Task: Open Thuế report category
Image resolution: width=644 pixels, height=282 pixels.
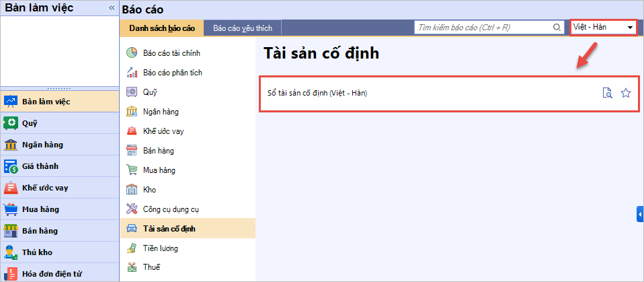Action: [151, 267]
